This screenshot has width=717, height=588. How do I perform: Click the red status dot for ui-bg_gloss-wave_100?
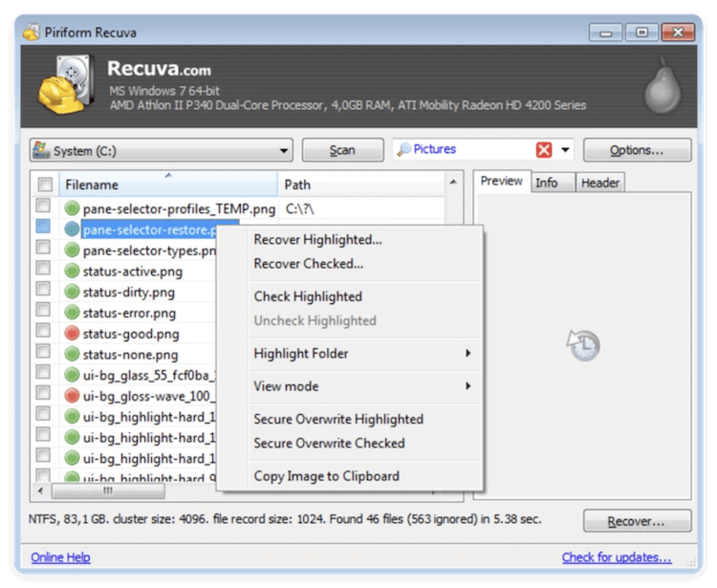coord(72,396)
